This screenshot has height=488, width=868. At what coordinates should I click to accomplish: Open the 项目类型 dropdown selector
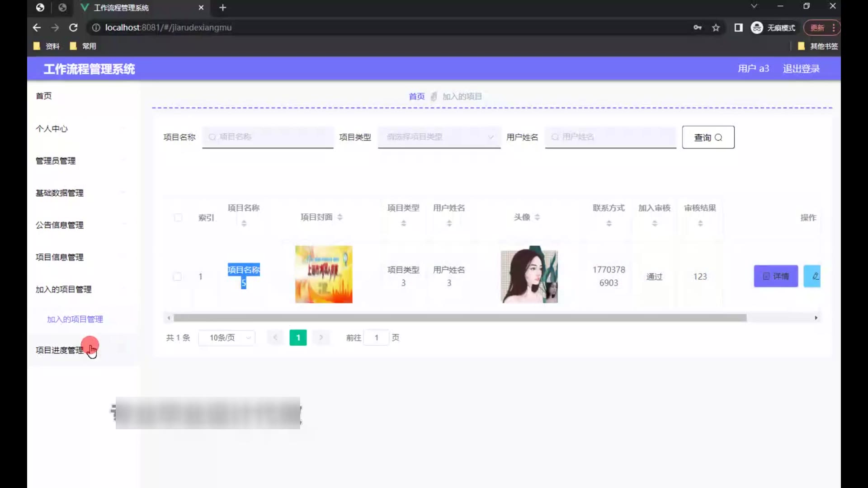(439, 137)
